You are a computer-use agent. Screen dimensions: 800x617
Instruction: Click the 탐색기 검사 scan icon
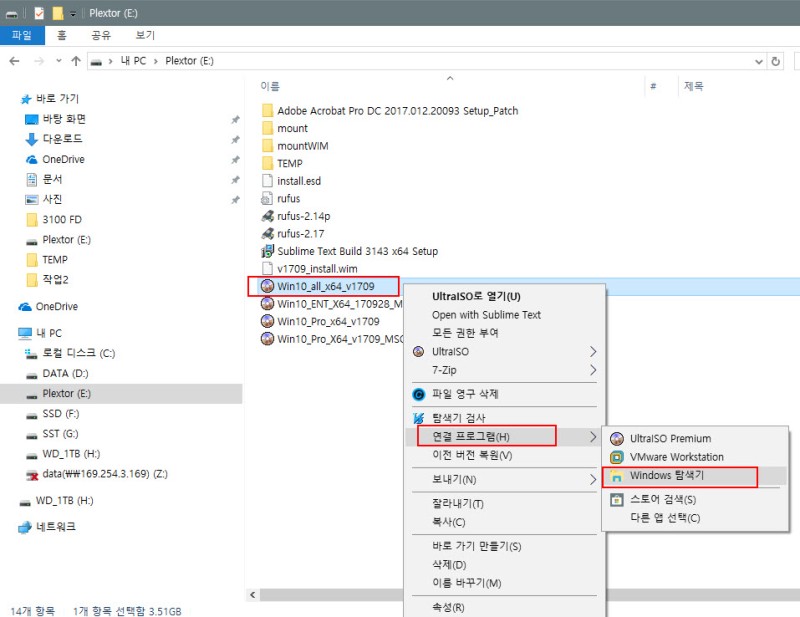tap(418, 418)
